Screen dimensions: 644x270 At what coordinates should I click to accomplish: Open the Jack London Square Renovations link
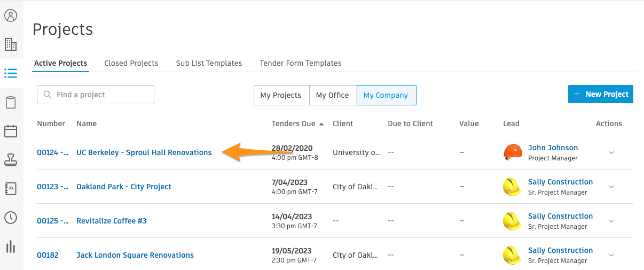(135, 255)
